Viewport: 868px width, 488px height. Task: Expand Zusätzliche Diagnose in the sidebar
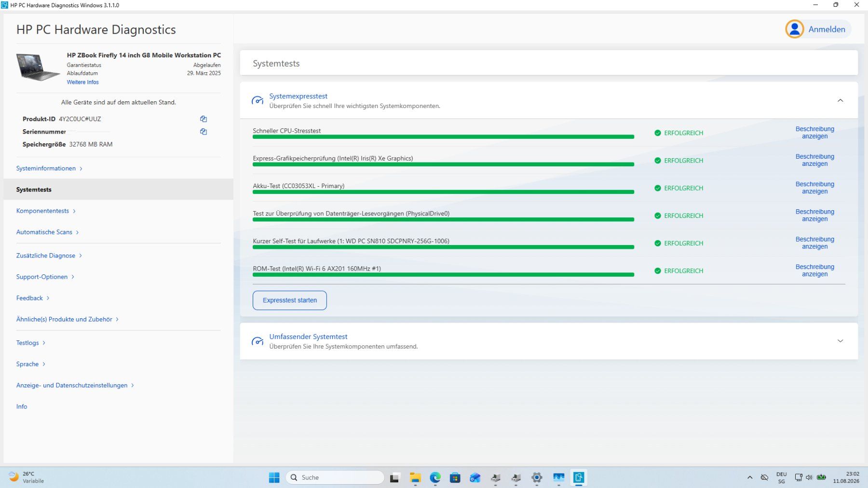tap(49, 256)
